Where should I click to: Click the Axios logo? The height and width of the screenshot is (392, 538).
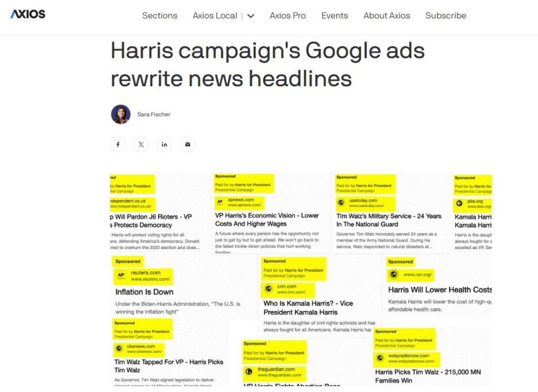pos(28,14)
